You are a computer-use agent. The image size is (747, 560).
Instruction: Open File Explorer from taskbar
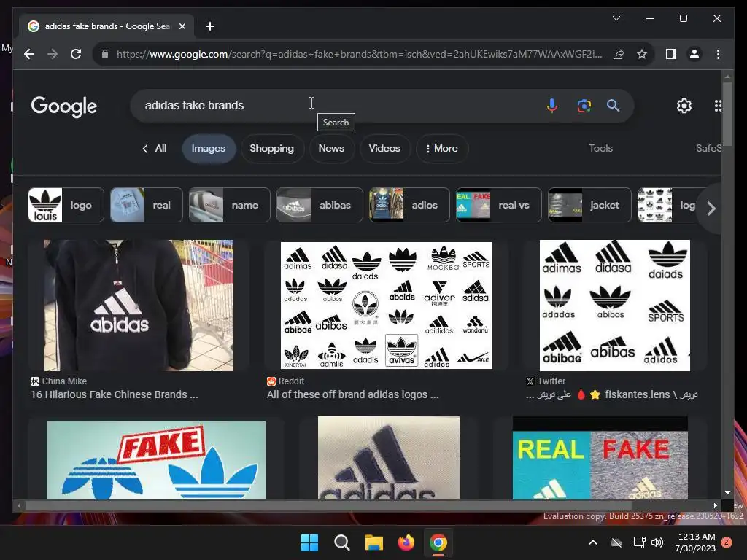click(374, 542)
